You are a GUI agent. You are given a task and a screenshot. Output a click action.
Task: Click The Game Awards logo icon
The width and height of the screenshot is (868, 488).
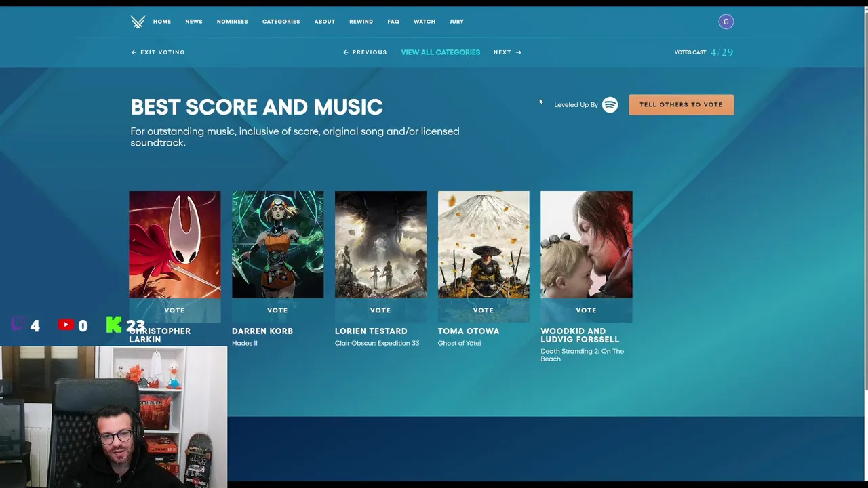click(138, 22)
